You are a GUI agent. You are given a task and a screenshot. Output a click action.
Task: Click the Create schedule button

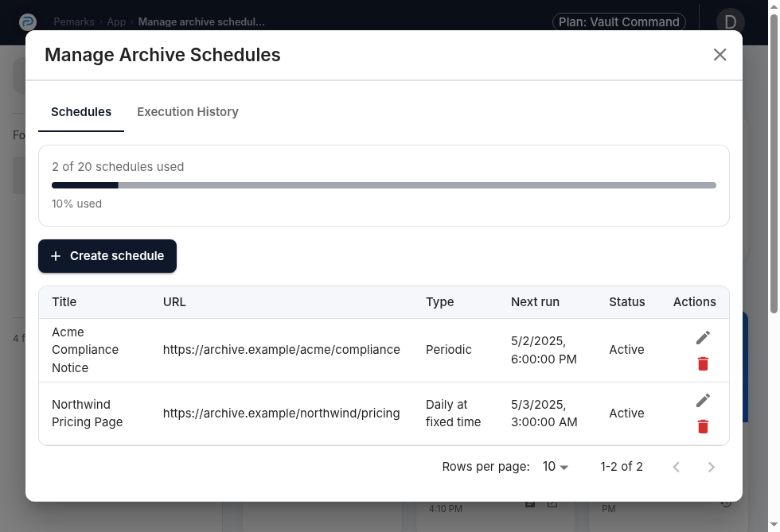click(x=107, y=256)
